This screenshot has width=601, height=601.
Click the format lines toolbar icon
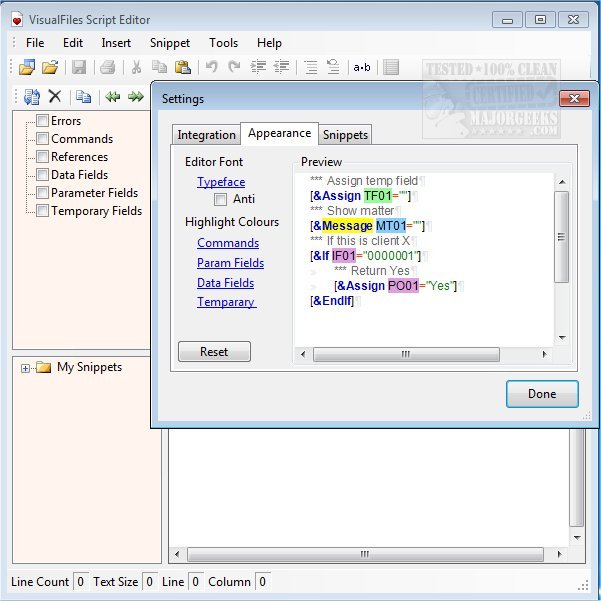tap(310, 67)
